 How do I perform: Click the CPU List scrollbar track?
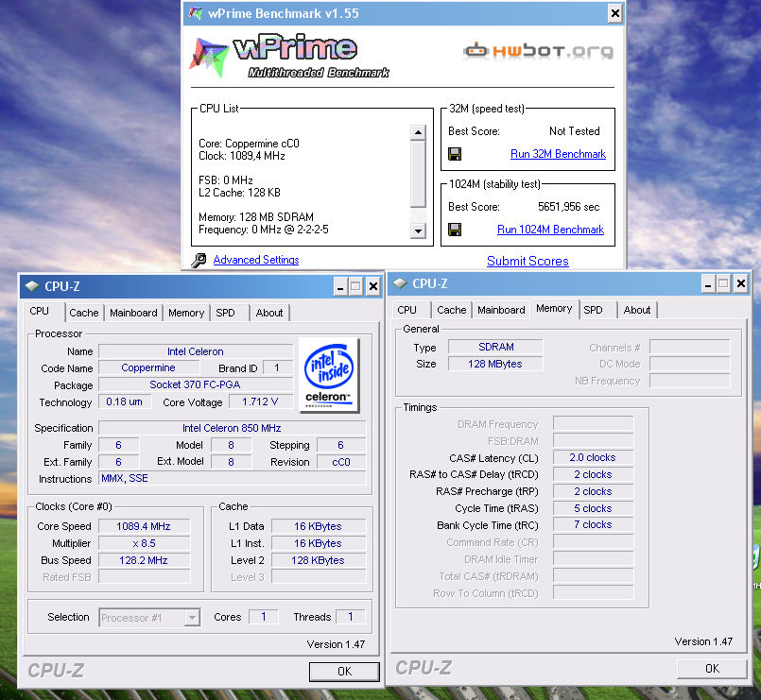[x=418, y=180]
